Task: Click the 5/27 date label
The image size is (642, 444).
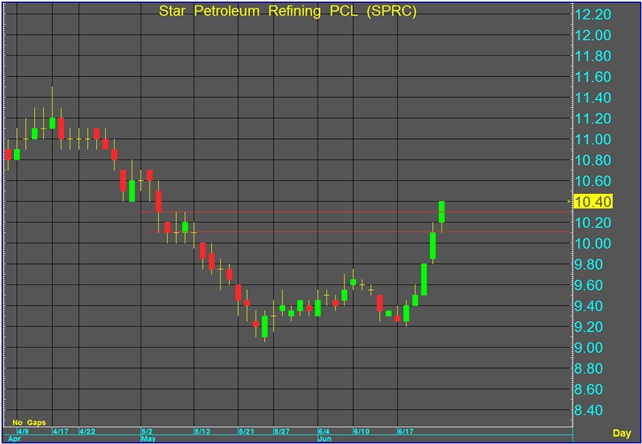Action: 282,432
